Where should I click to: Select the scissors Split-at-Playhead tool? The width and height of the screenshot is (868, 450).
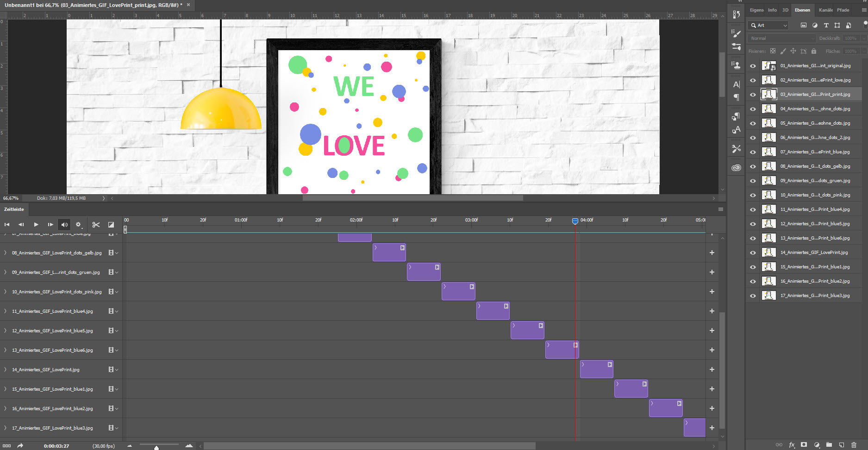pos(96,224)
